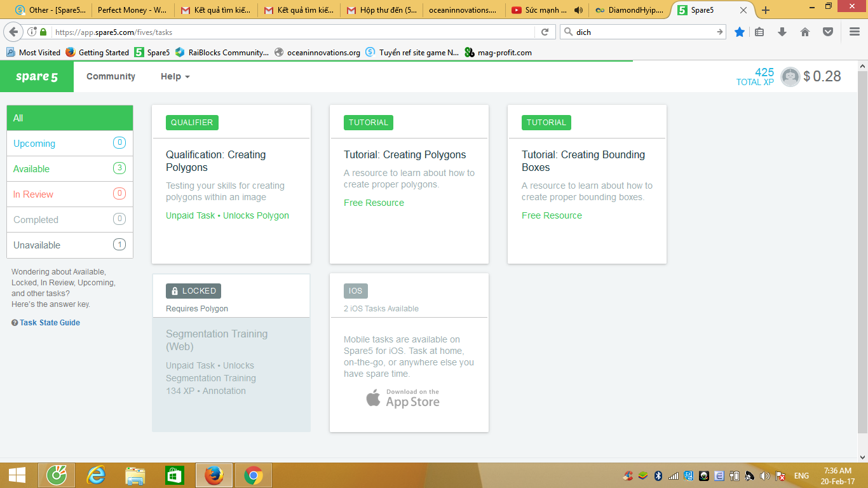Open the taskbar clock showing 7:36 AM

[x=837, y=475]
